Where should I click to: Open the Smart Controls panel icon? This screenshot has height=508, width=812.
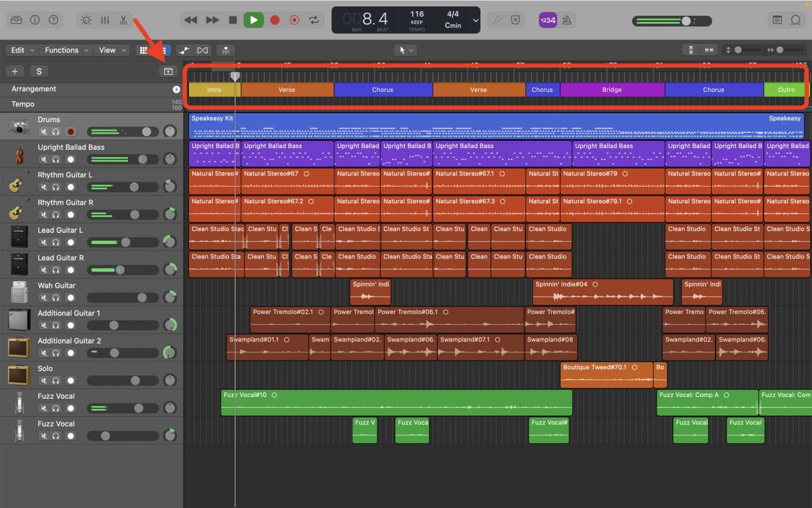[x=86, y=20]
